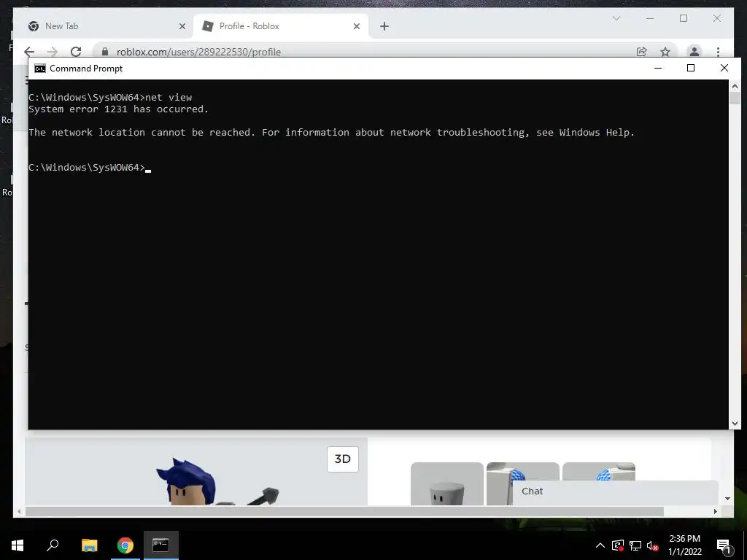
Task: Close the Profile - Roblox tab
Action: point(356,27)
